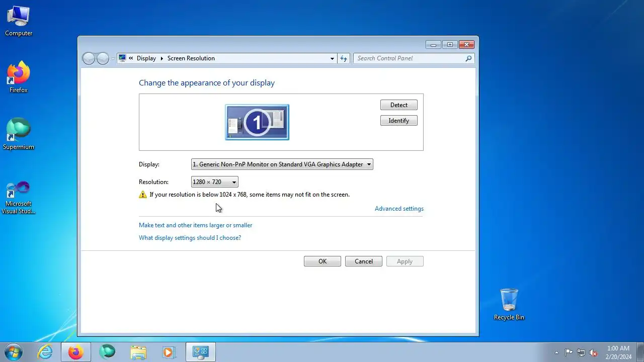The height and width of the screenshot is (362, 644).
Task: Go back with the Back arrow button
Action: tap(89, 58)
